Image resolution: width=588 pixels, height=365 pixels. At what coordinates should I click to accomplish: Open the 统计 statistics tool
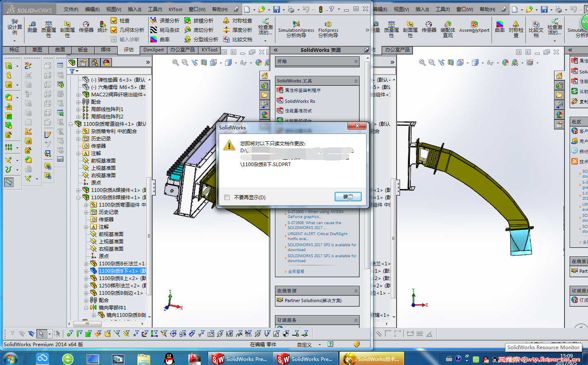coord(102,27)
